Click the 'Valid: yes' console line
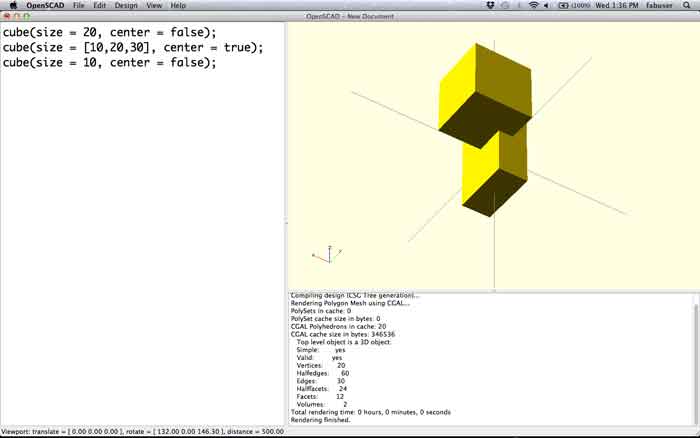 [319, 358]
